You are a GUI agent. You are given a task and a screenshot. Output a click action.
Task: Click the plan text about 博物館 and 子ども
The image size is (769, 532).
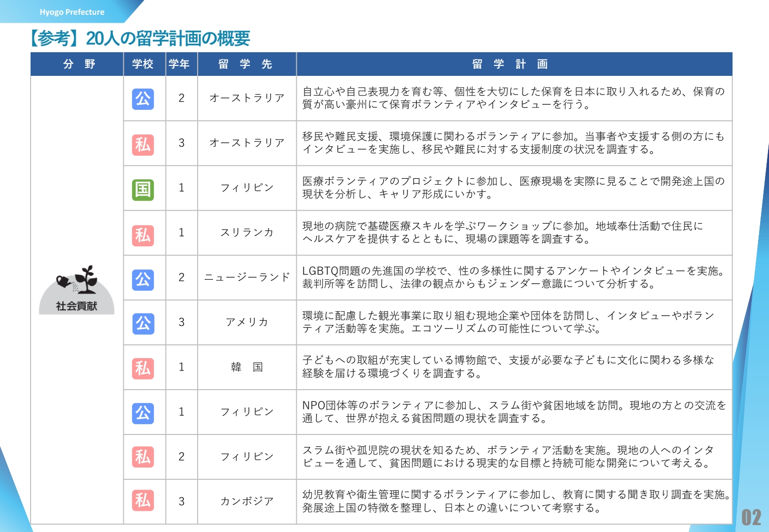point(508,366)
